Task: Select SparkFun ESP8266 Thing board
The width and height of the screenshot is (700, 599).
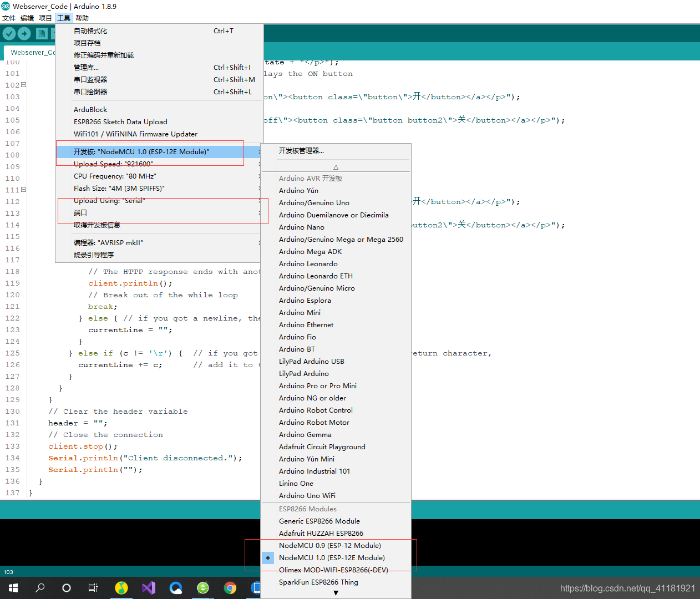Action: click(318, 582)
